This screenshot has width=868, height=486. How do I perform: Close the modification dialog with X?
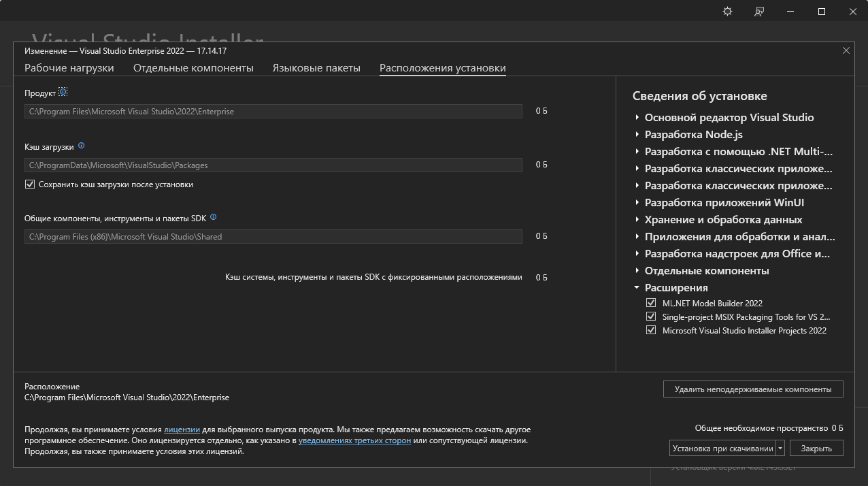click(846, 50)
